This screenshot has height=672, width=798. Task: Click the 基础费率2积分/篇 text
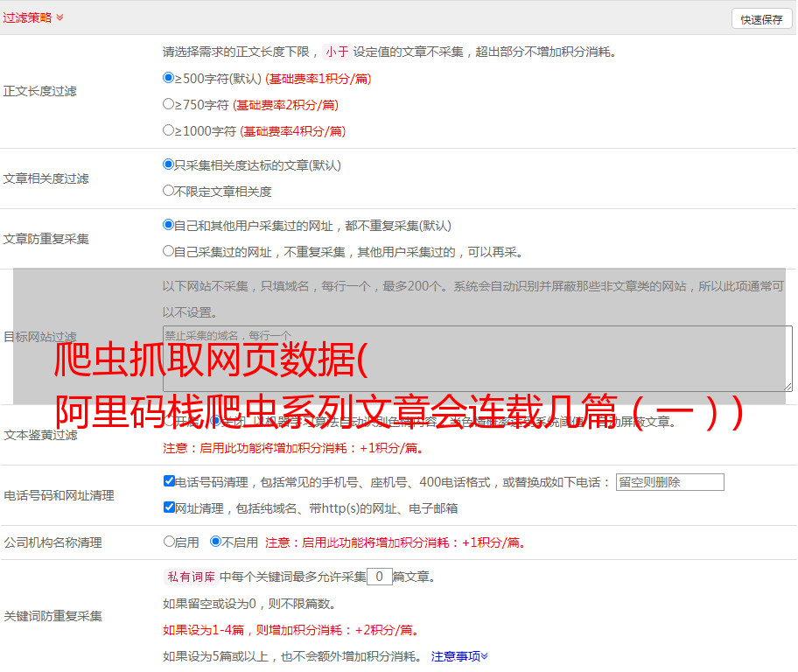tap(285, 105)
